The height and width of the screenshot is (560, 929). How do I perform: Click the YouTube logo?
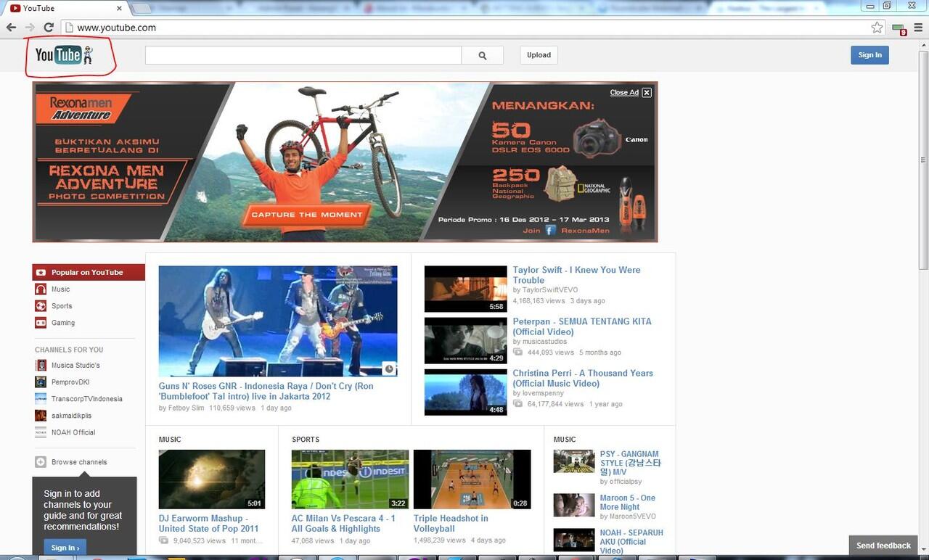[65, 54]
